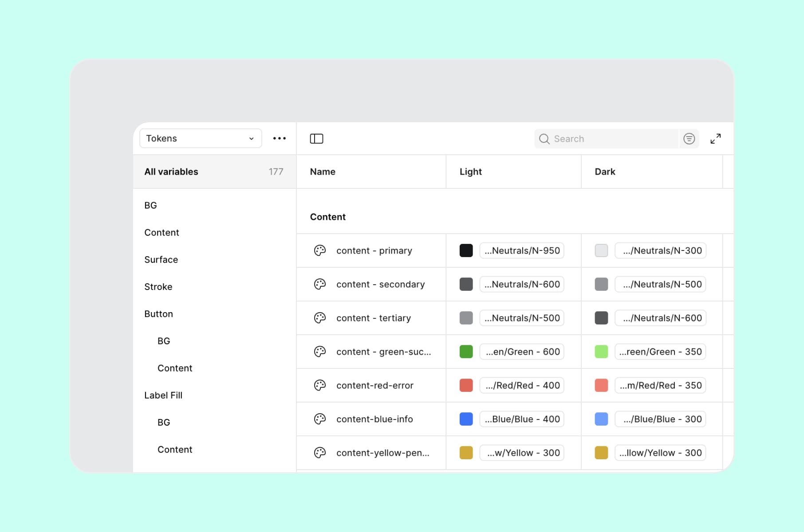
Task: Click the palette icon for content-red-error
Action: click(320, 385)
